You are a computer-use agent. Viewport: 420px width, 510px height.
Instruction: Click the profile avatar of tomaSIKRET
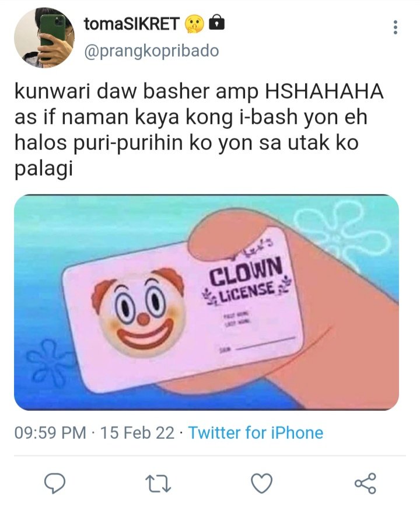click(44, 38)
